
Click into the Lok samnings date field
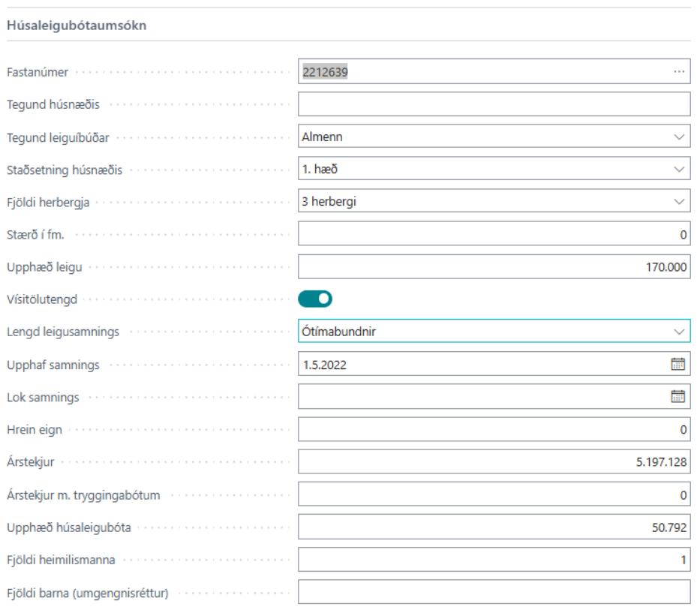480,397
